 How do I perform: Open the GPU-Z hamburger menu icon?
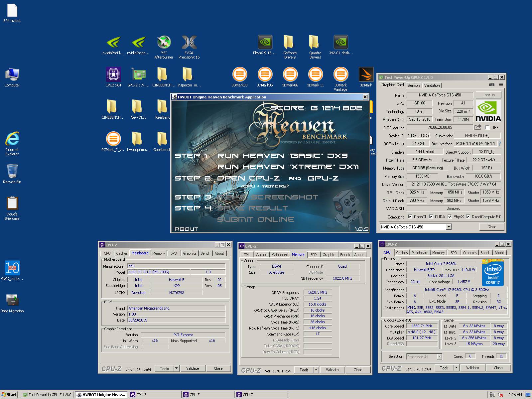pos(501,85)
